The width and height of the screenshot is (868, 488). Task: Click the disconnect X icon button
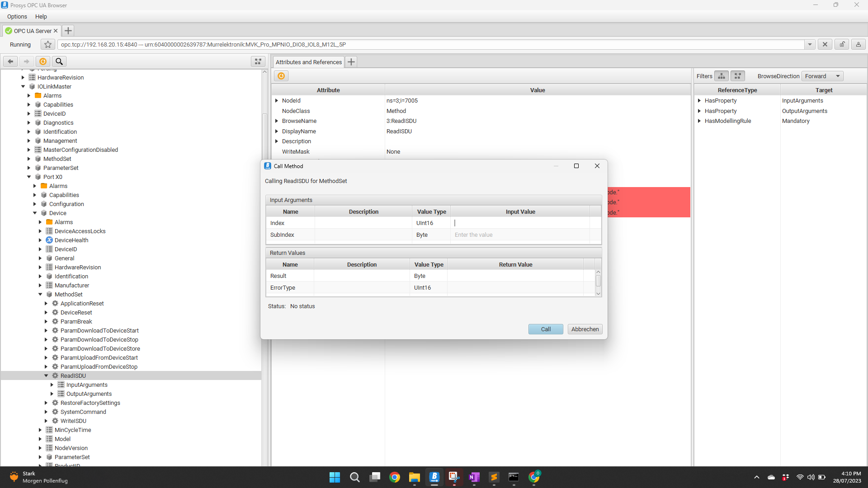(825, 44)
